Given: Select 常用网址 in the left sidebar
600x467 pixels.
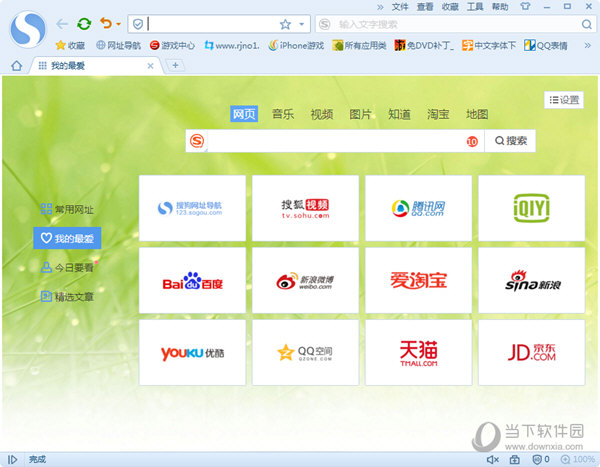Looking at the screenshot, I should [x=67, y=209].
